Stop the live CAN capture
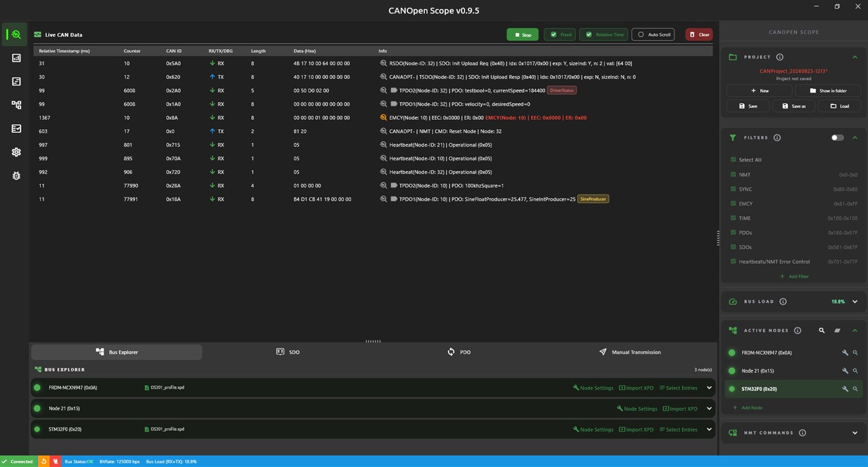This screenshot has height=467, width=868. click(x=522, y=35)
